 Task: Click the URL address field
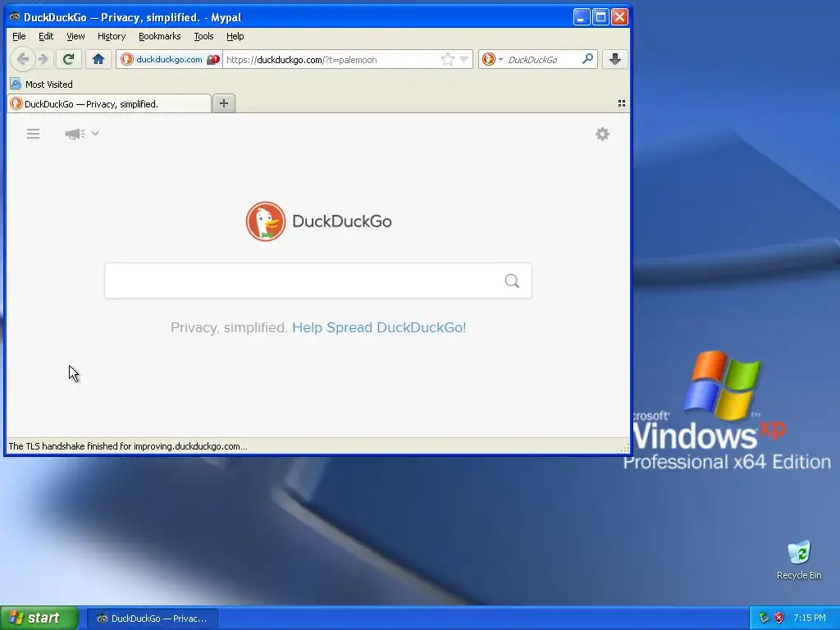[x=331, y=59]
